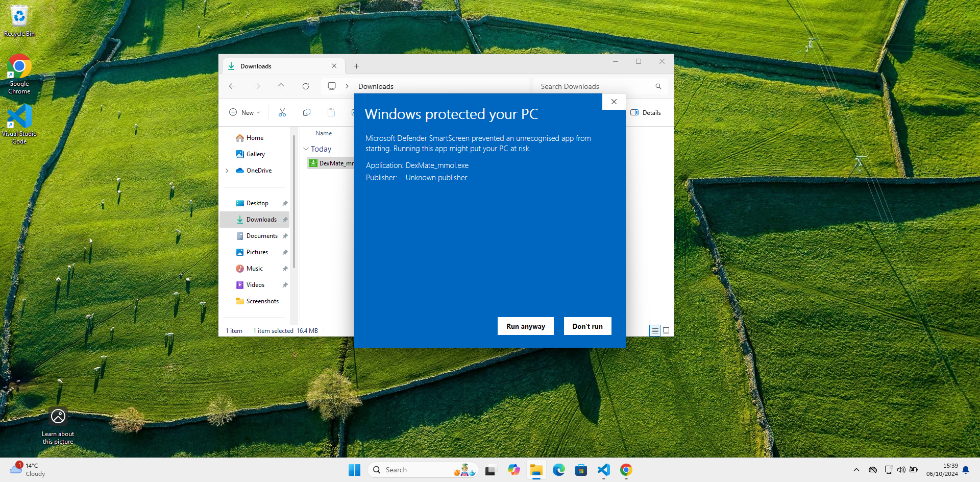Open volume control in system tray
This screenshot has width=980, height=482.
901,470
